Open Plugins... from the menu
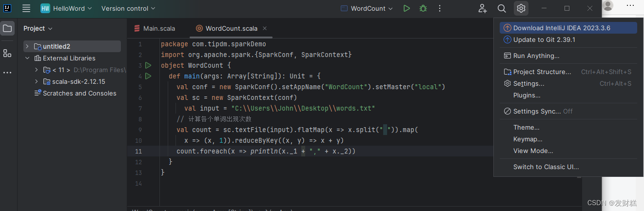The image size is (644, 211). (x=568, y=95)
